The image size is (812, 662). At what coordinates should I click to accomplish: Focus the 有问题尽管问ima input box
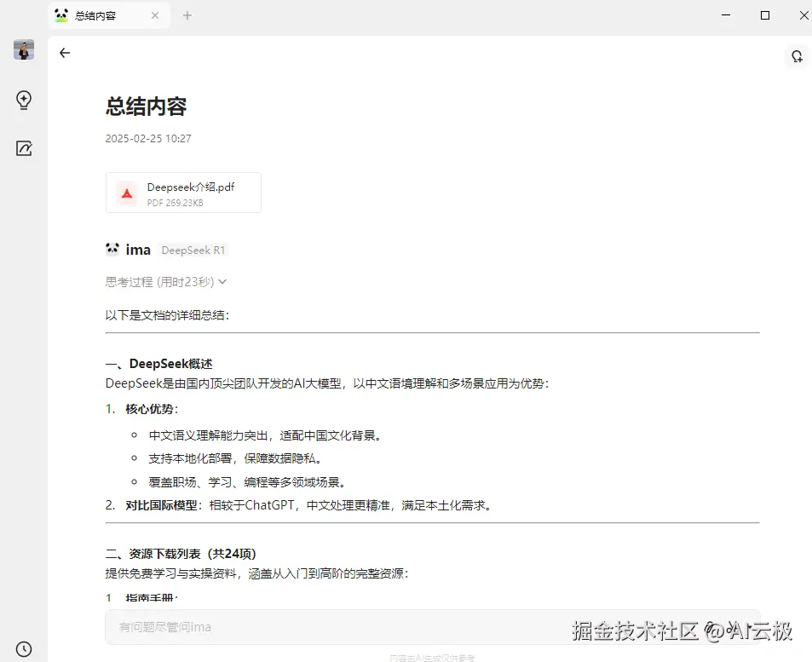432,627
